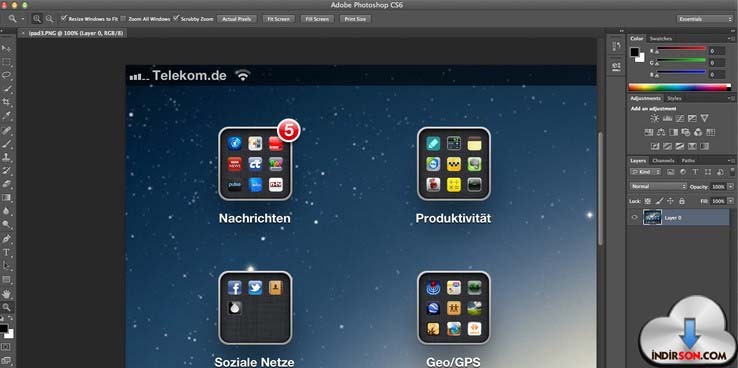
Task: Open the Color panel options menu
Action: pyautogui.click(x=731, y=39)
